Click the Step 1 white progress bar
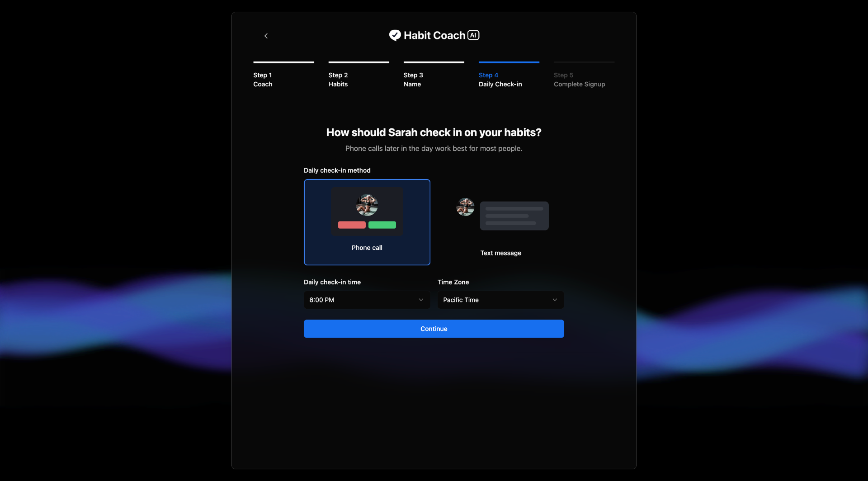 pos(283,62)
